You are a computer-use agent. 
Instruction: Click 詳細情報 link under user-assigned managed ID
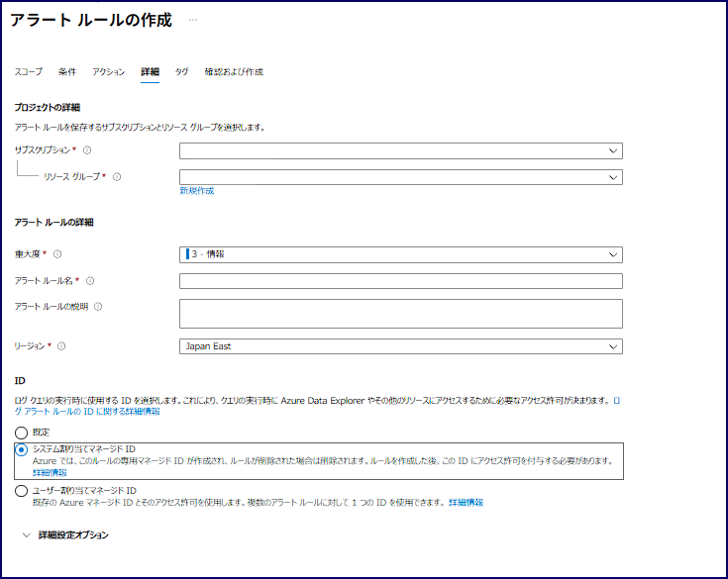[x=466, y=503]
